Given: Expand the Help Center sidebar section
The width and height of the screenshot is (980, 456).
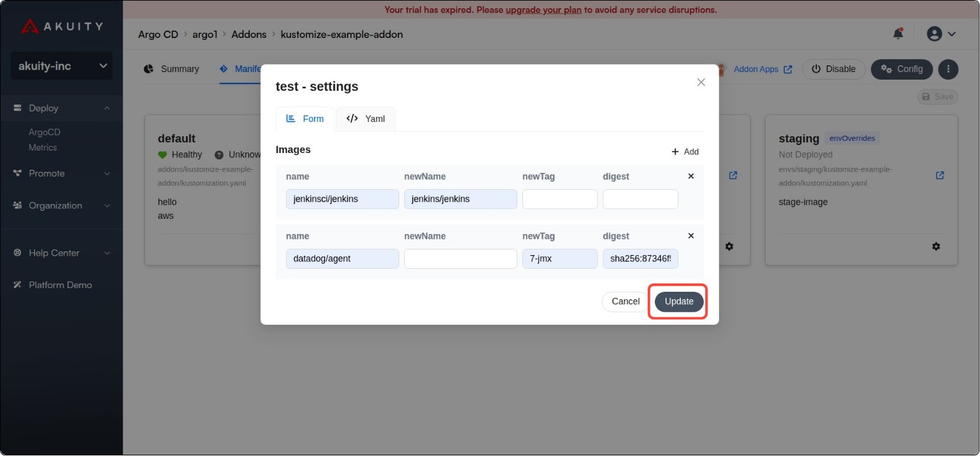Looking at the screenshot, I should (x=62, y=253).
